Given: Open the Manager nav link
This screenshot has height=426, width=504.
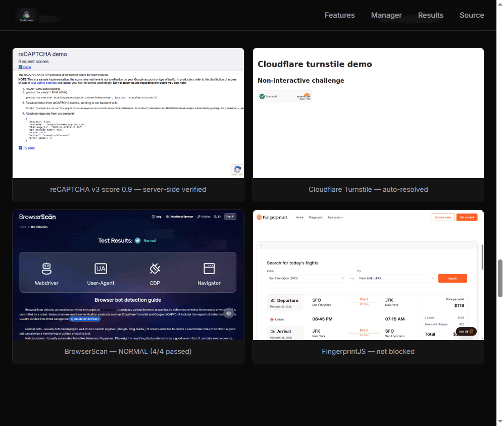Looking at the screenshot, I should [x=386, y=15].
